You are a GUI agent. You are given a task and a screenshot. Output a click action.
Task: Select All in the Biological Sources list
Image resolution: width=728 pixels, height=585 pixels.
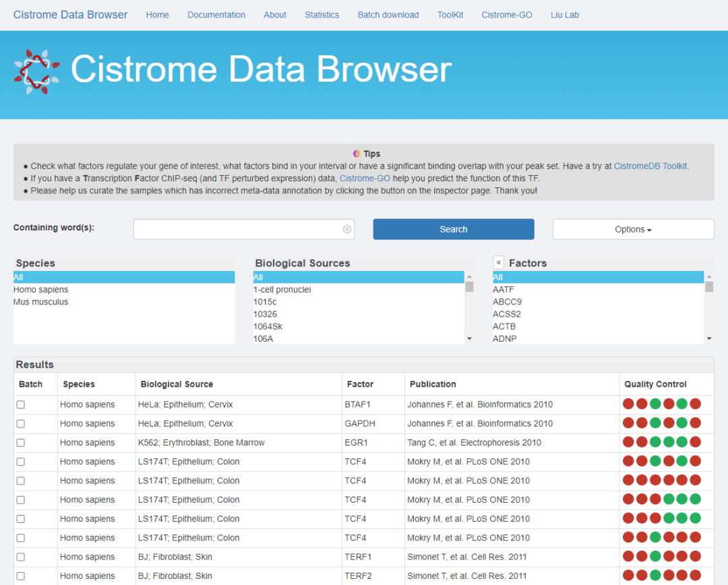[x=359, y=277]
